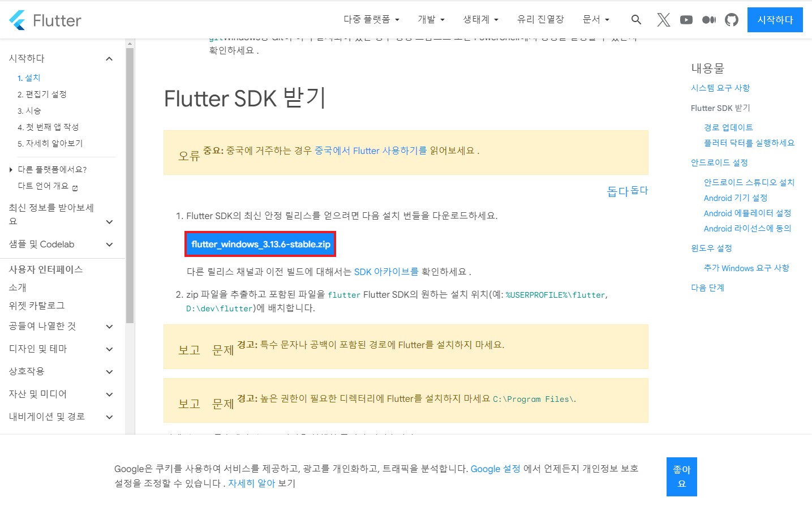
Task: Open the SDK 아카이브 link
Action: coord(386,272)
